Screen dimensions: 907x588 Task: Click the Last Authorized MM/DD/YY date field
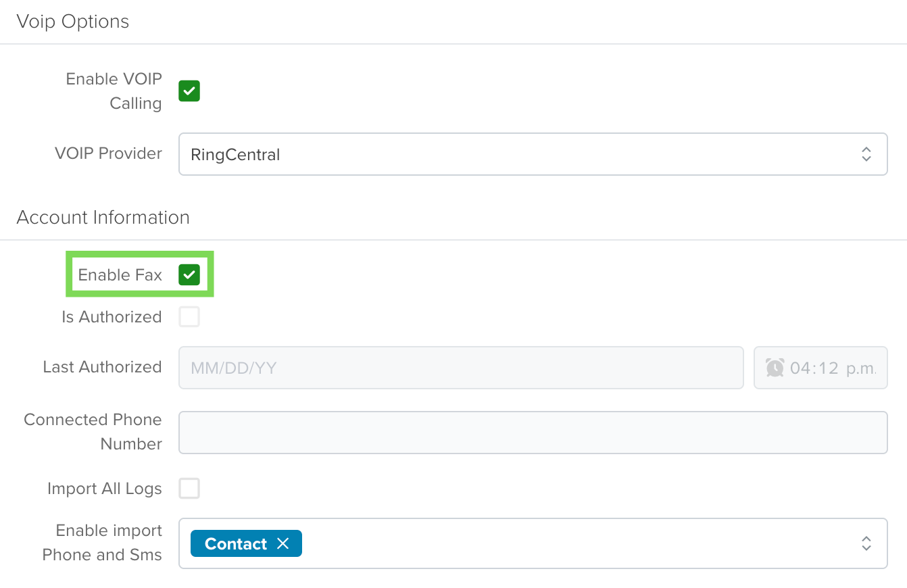coord(461,368)
